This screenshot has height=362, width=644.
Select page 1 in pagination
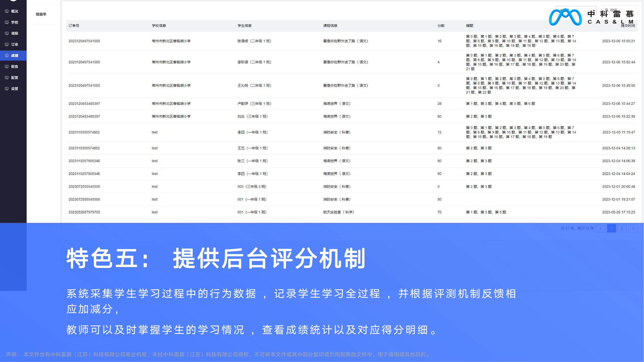(x=611, y=228)
